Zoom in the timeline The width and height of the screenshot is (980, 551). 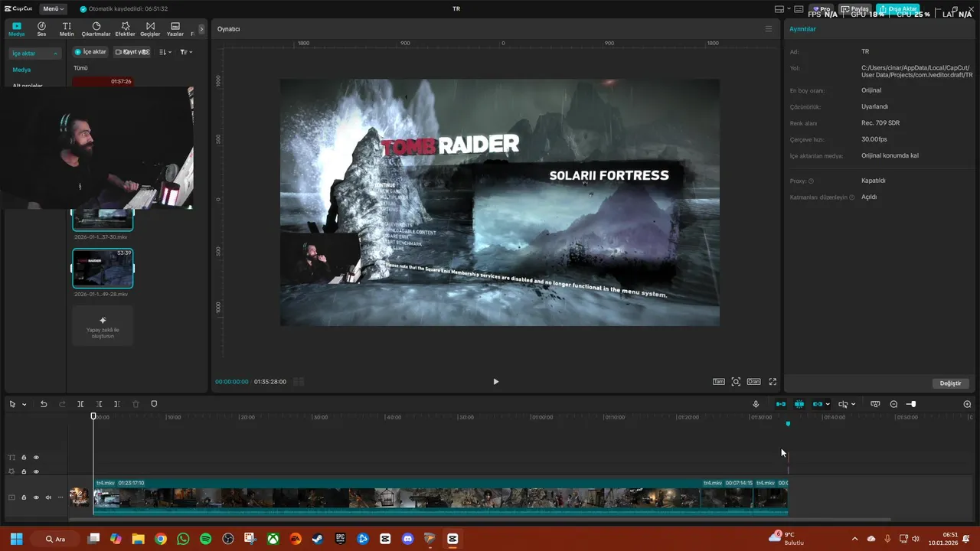(x=967, y=404)
